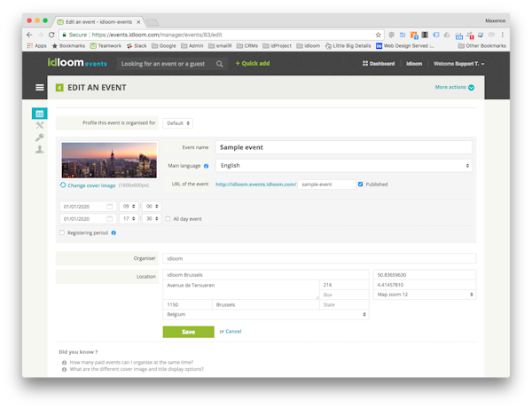Click second help question icon
Viewport: 532px width, 409px height.
coord(64,369)
